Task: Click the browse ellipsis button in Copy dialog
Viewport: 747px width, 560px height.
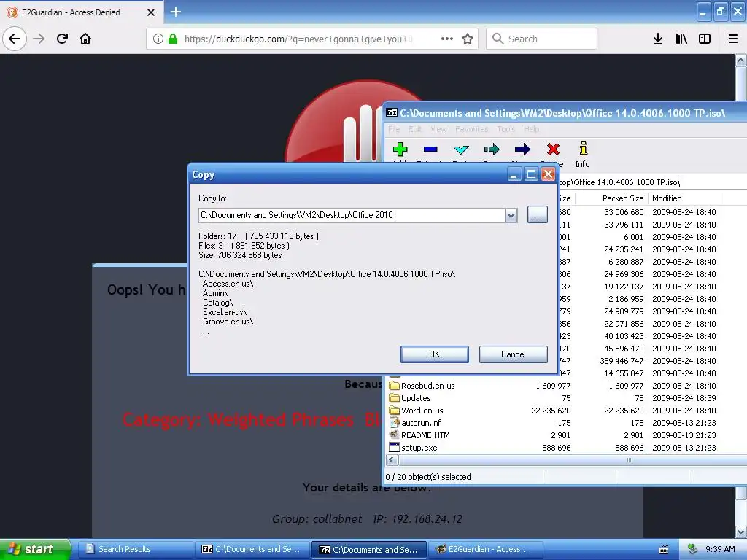Action: [538, 215]
